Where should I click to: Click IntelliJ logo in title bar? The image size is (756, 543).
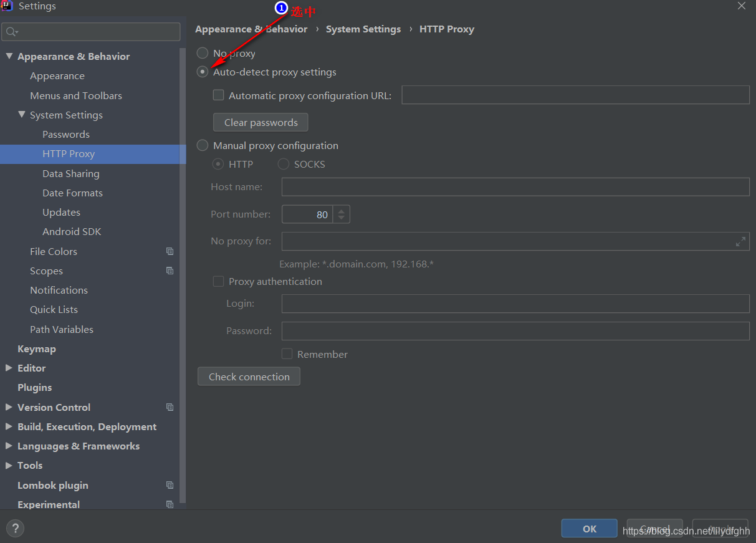coord(7,6)
